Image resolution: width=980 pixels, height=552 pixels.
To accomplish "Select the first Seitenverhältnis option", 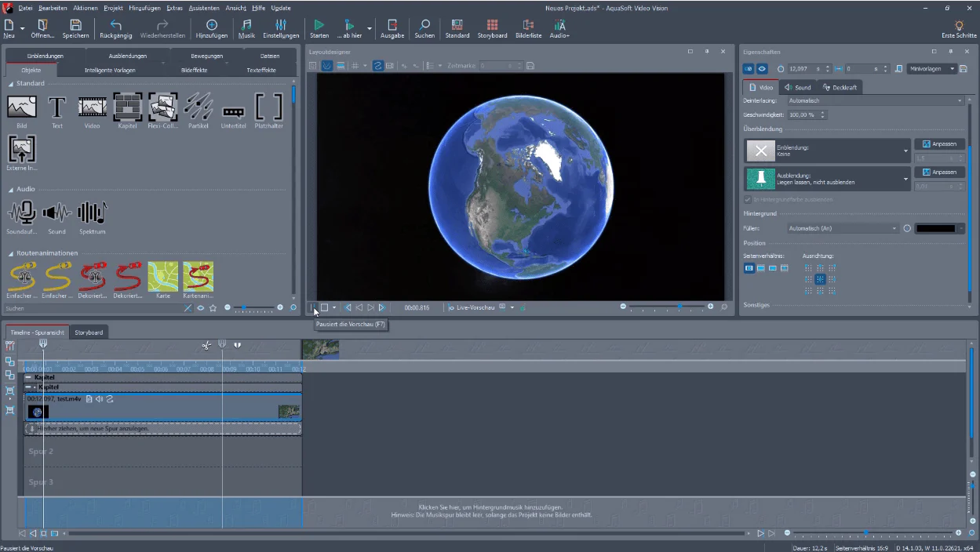I will coord(749,268).
